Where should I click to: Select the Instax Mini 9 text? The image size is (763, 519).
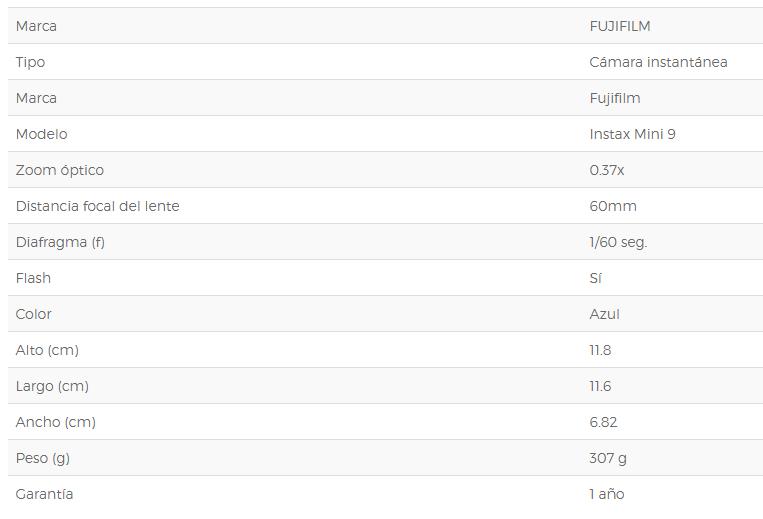coord(632,134)
